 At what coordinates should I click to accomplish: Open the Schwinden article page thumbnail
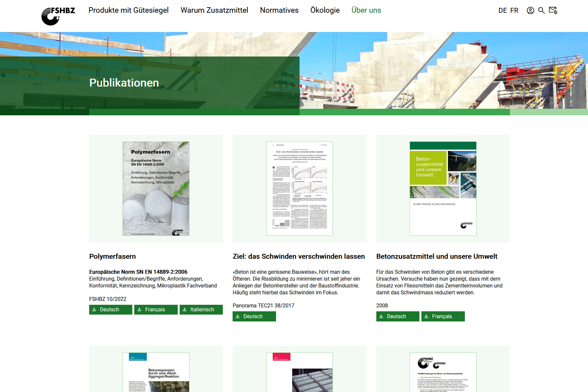pos(299,188)
